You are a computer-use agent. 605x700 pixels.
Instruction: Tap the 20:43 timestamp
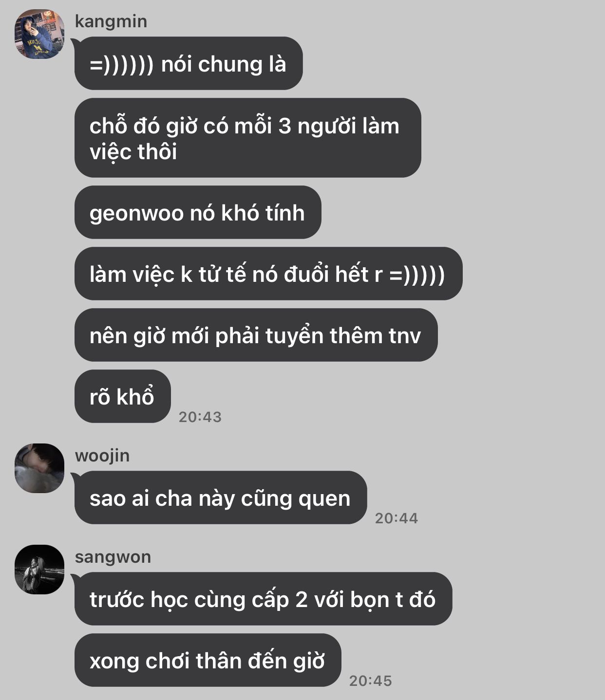tap(200, 417)
